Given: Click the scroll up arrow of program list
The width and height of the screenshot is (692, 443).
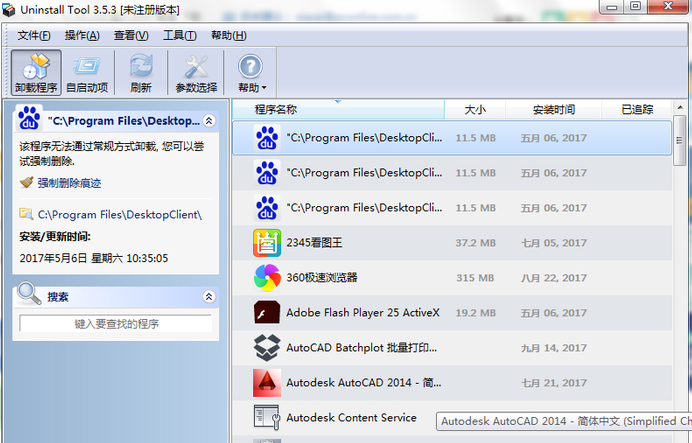Looking at the screenshot, I should pyautogui.click(x=680, y=107).
